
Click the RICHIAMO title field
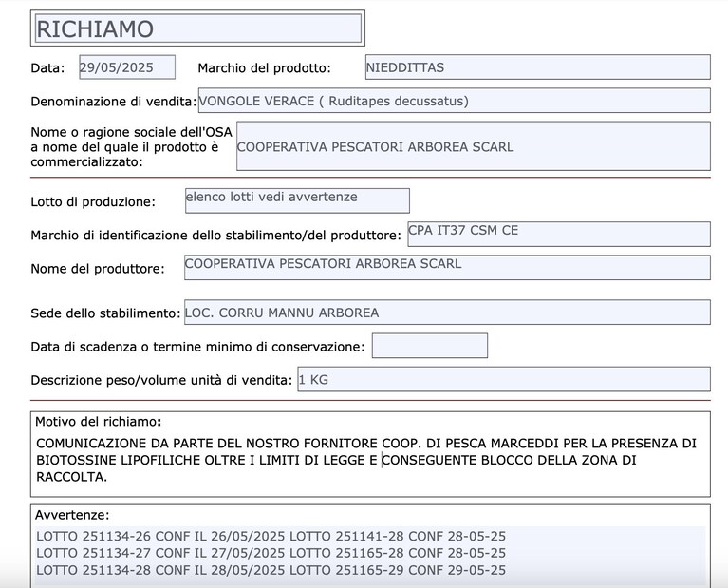click(x=197, y=28)
